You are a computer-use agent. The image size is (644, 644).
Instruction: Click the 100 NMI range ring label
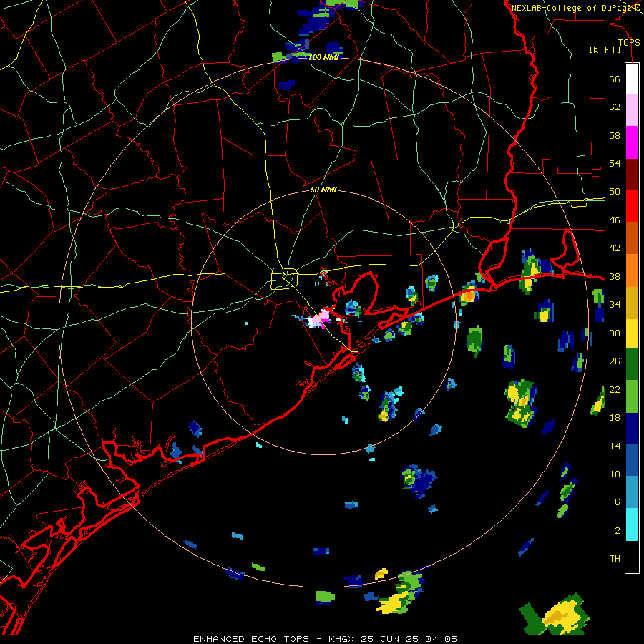pyautogui.click(x=323, y=57)
